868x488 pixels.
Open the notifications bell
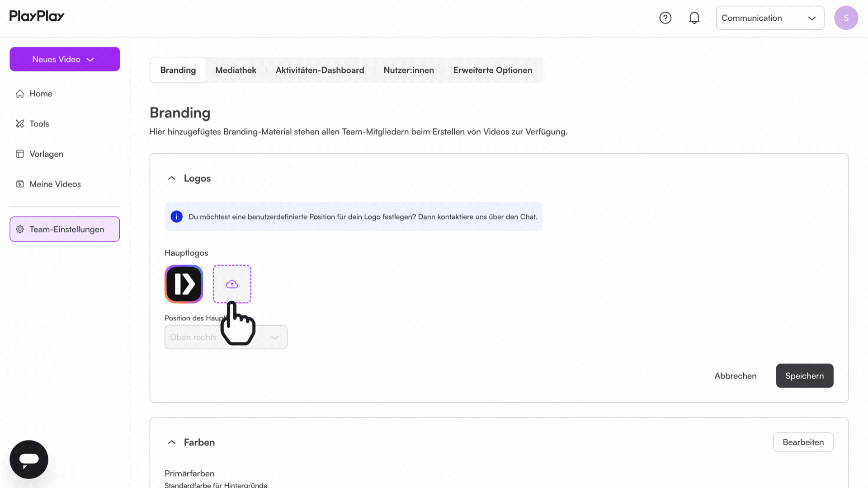[x=694, y=18]
